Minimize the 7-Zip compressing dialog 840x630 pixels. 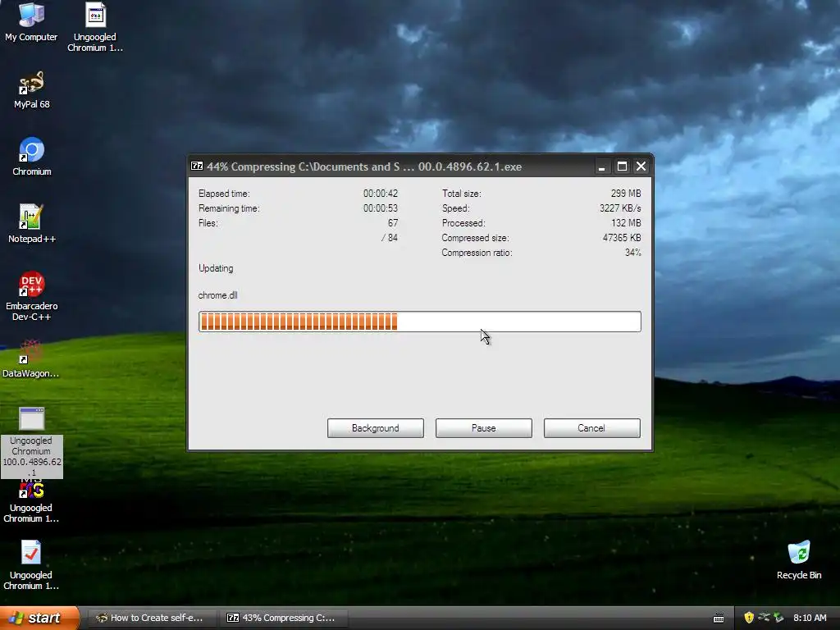pos(602,167)
